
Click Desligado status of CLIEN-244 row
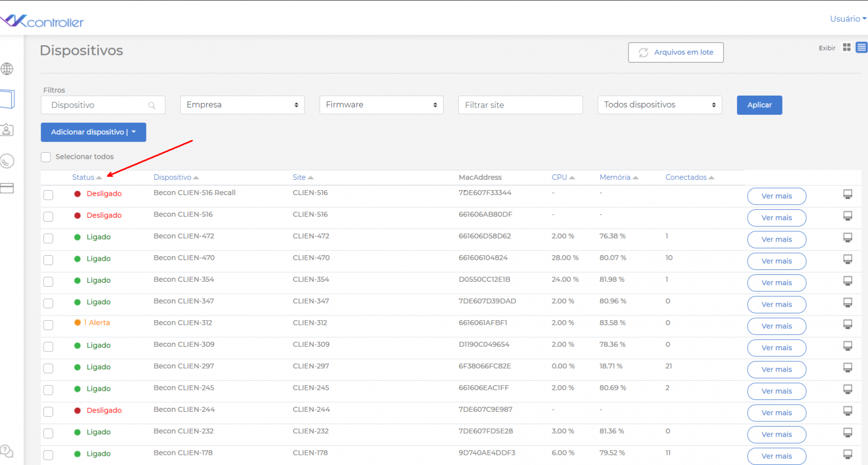[x=104, y=410]
